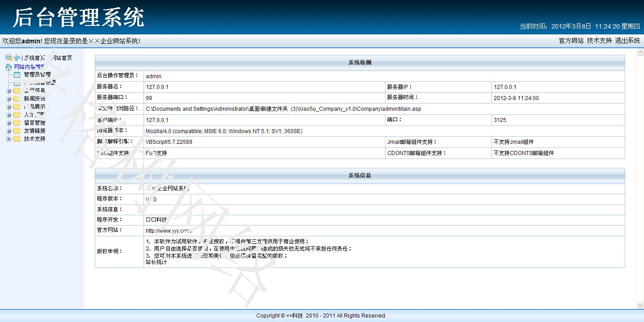This screenshot has width=644, height=322.
Task: Click the 127.0.0.1 value beside 服务器名
Action: click(157, 87)
